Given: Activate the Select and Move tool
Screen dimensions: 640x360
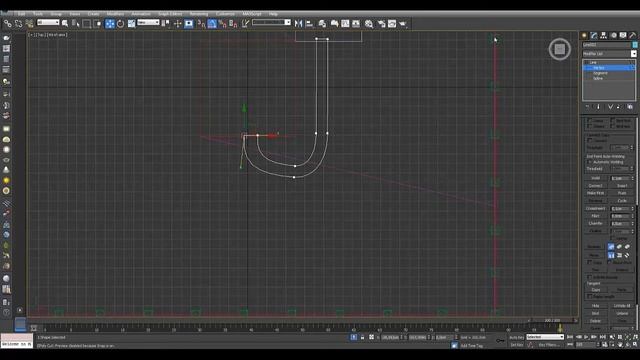Looking at the screenshot, I should pyautogui.click(x=110, y=24).
